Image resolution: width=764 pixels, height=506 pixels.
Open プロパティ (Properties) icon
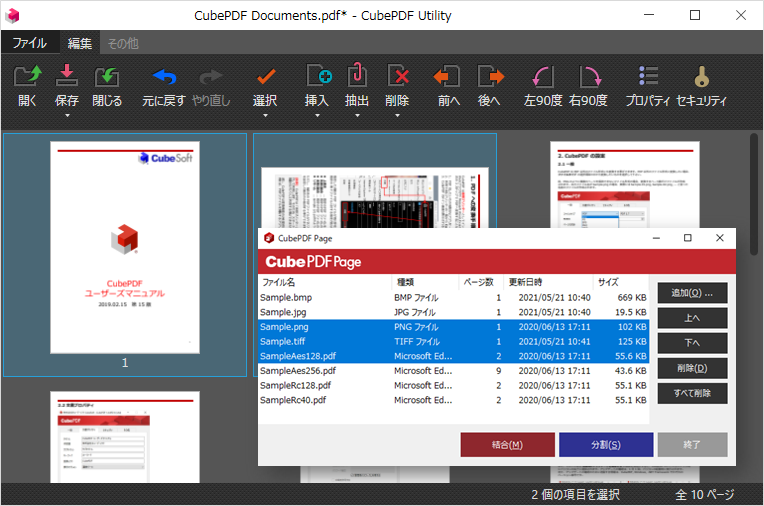649,76
